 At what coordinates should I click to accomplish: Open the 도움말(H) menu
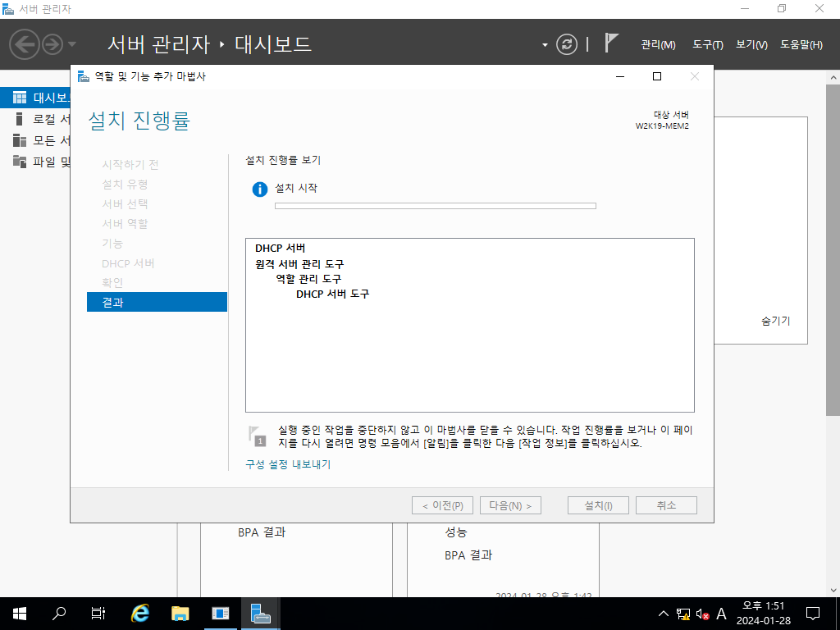[x=801, y=45]
